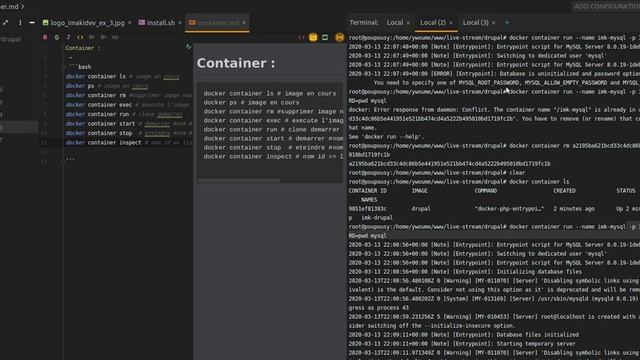Click the preview pane horizontal scrollbar
The width and height of the screenshot is (640, 360).
click(239, 180)
